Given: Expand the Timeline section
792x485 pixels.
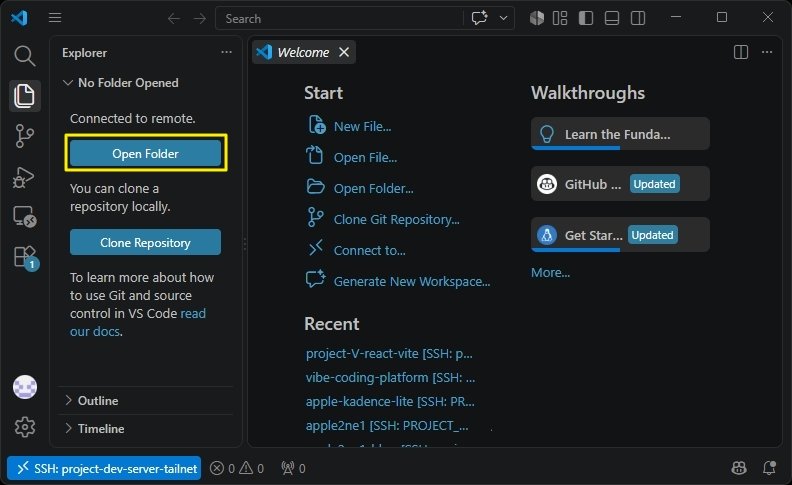Looking at the screenshot, I should (x=145, y=428).
